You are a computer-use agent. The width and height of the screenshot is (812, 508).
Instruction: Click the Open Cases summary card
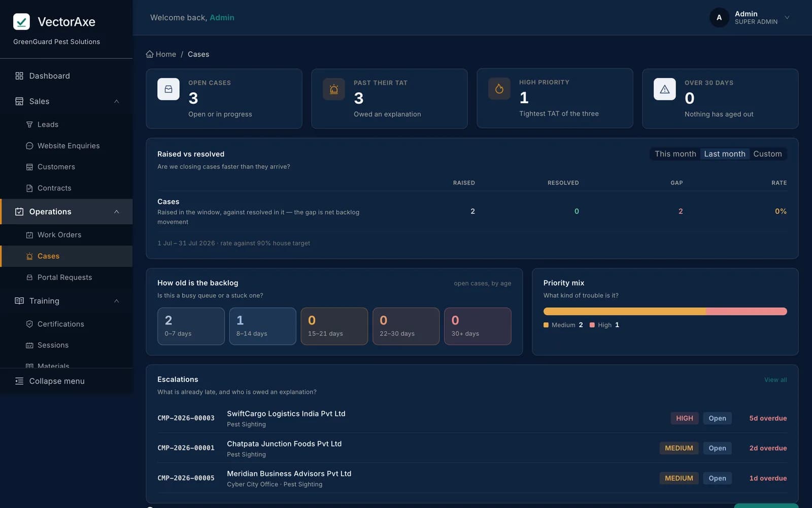[x=224, y=99]
